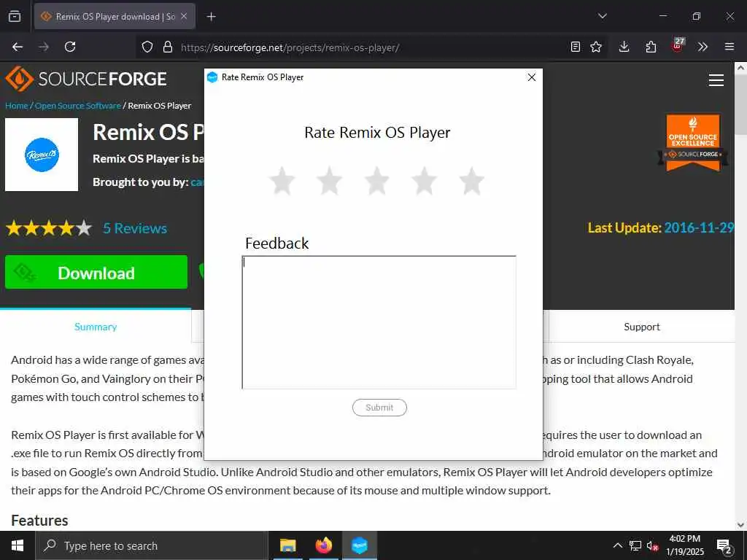Open Firefox View icon
The width and height of the screenshot is (747, 560).
click(15, 17)
